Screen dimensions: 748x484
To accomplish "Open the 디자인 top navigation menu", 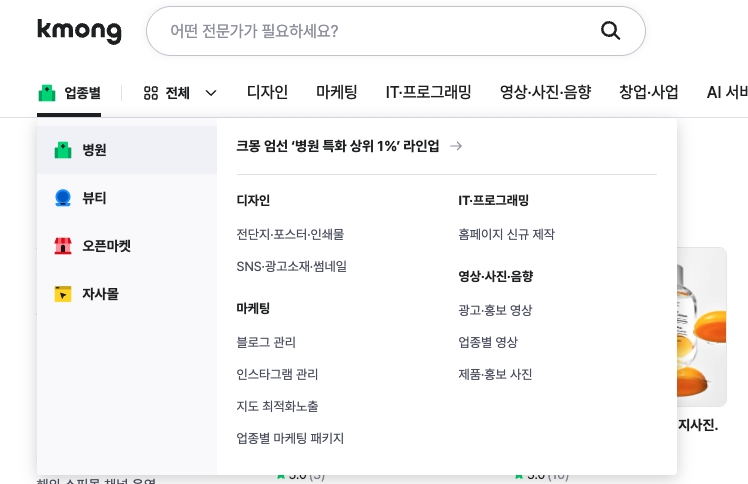I will pos(267,92).
